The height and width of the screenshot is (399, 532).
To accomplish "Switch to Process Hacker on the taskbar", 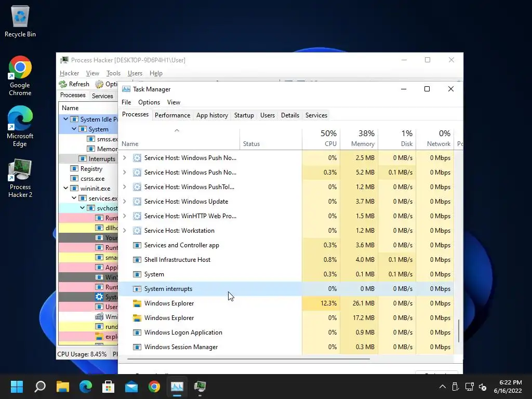I will coord(200,387).
